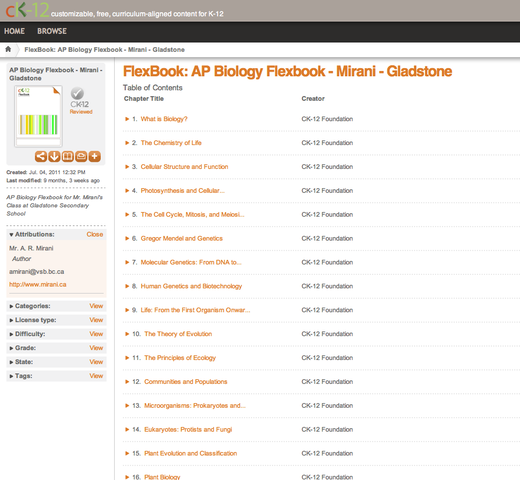Expand chapter 9 triangle for Life: From the First
Viewport: 520px width, 480px height.
pos(127,310)
